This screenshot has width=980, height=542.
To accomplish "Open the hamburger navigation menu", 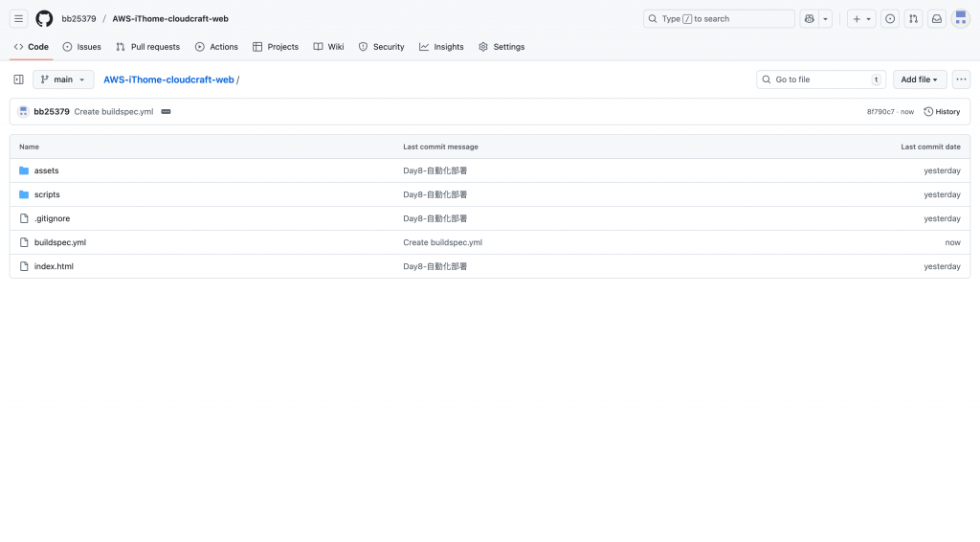I will [19, 19].
